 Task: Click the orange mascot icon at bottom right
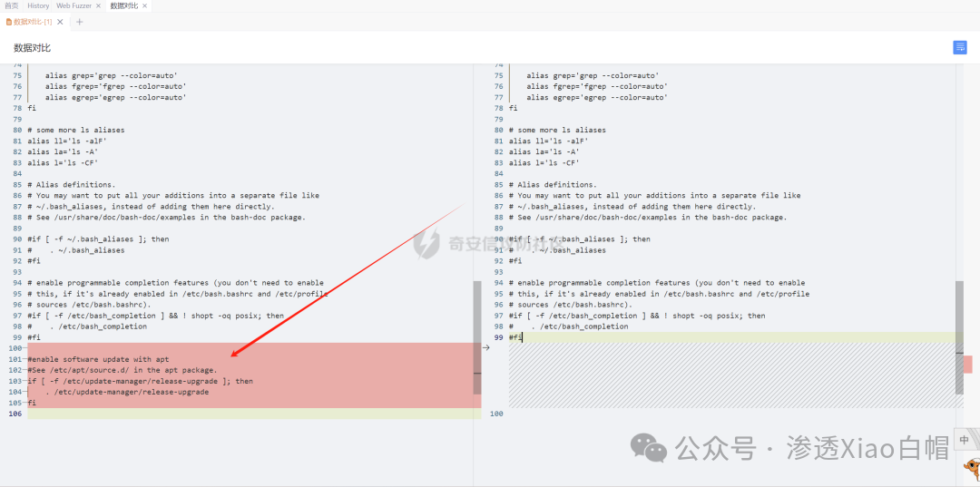pyautogui.click(x=970, y=469)
